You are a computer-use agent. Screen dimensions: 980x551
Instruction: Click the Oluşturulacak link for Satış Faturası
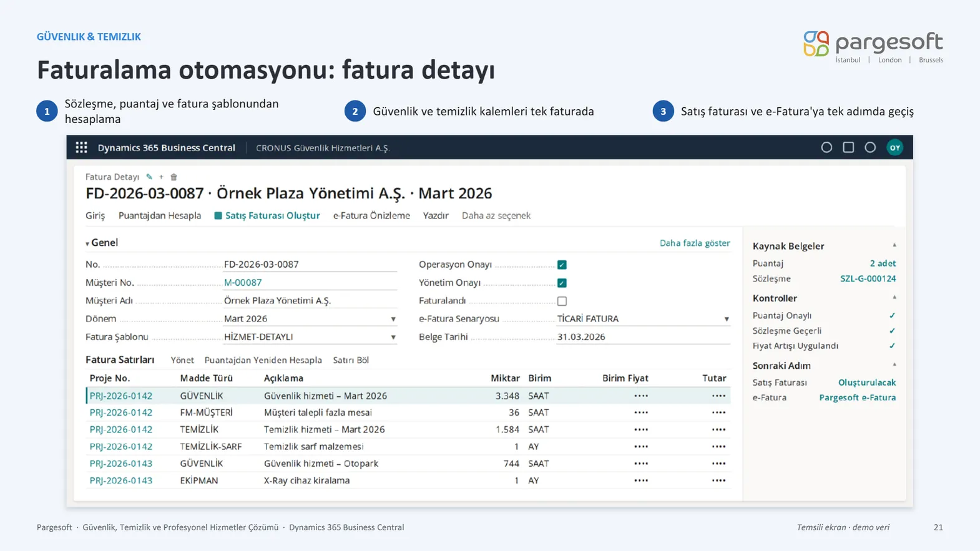867,383
